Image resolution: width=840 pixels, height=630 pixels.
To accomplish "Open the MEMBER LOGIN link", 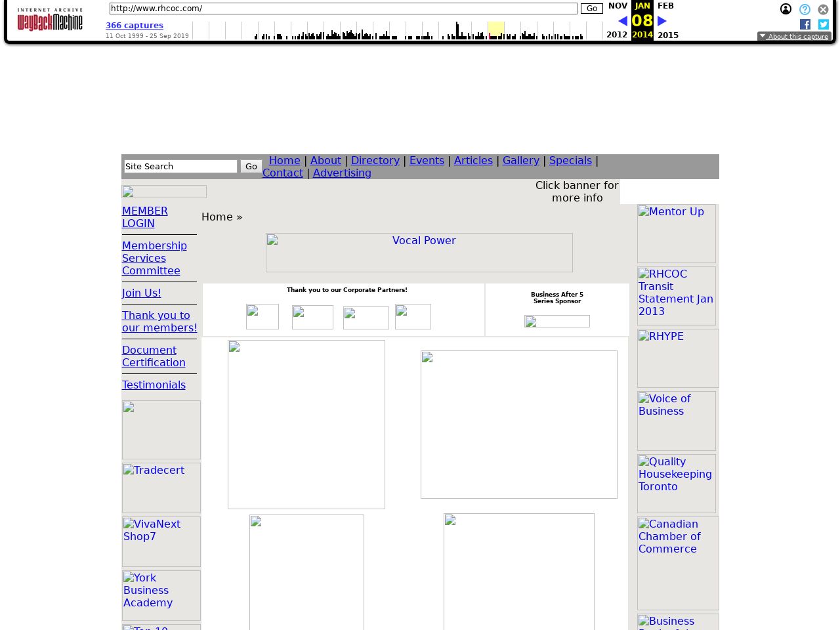I will coord(144,217).
